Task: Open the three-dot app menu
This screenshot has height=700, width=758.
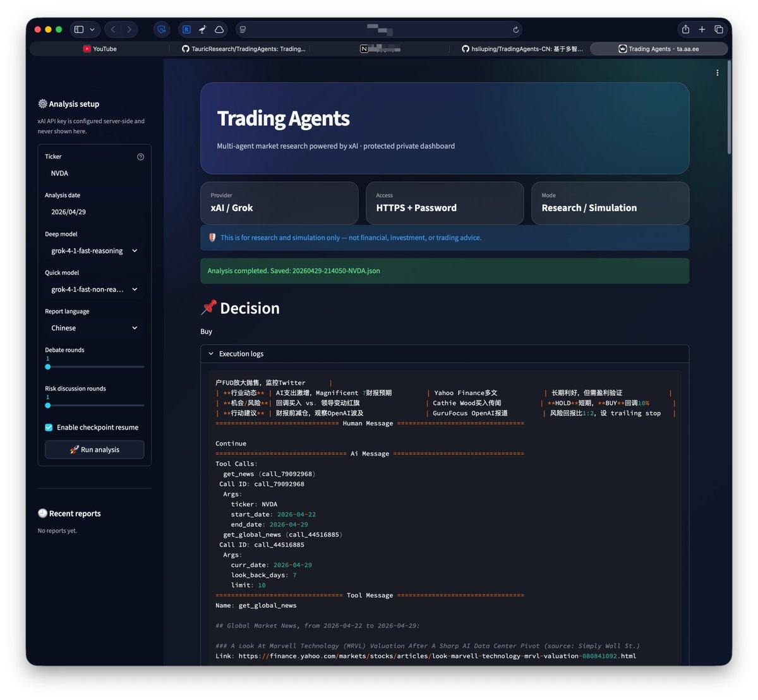Action: [718, 73]
